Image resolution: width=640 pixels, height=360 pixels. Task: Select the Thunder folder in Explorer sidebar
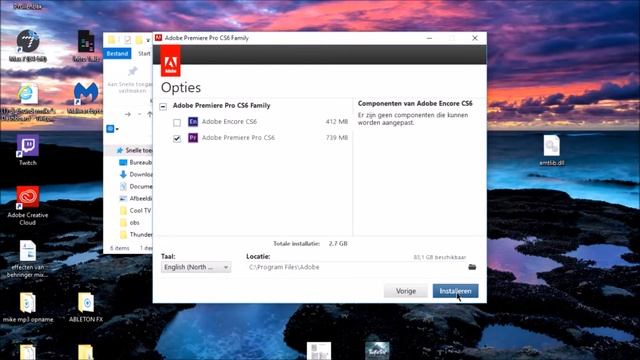(136, 234)
